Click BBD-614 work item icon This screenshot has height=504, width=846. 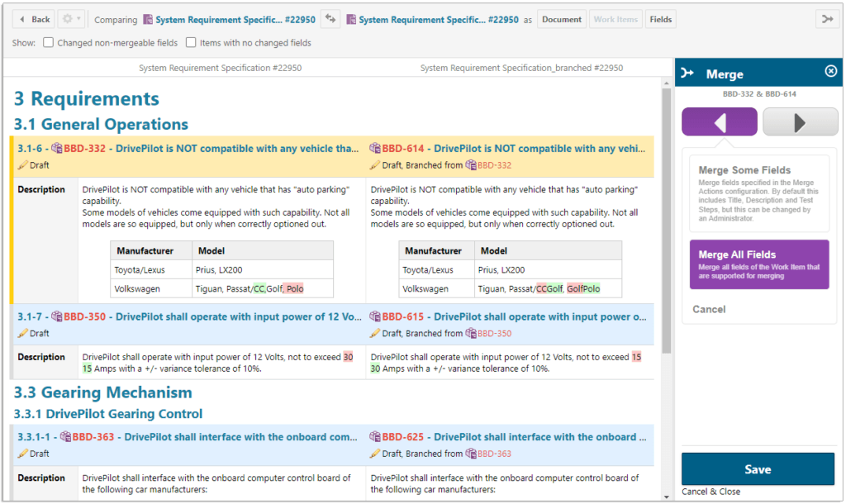(x=375, y=149)
